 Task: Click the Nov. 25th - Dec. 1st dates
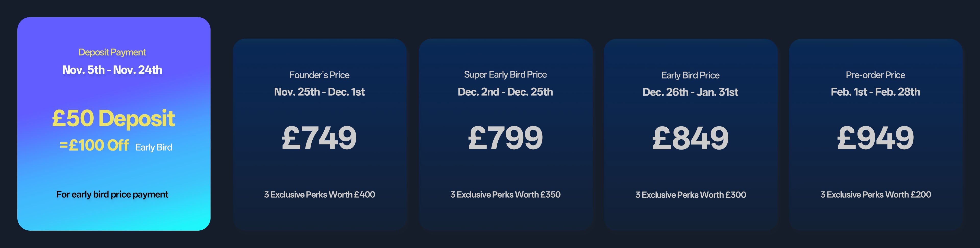click(319, 92)
